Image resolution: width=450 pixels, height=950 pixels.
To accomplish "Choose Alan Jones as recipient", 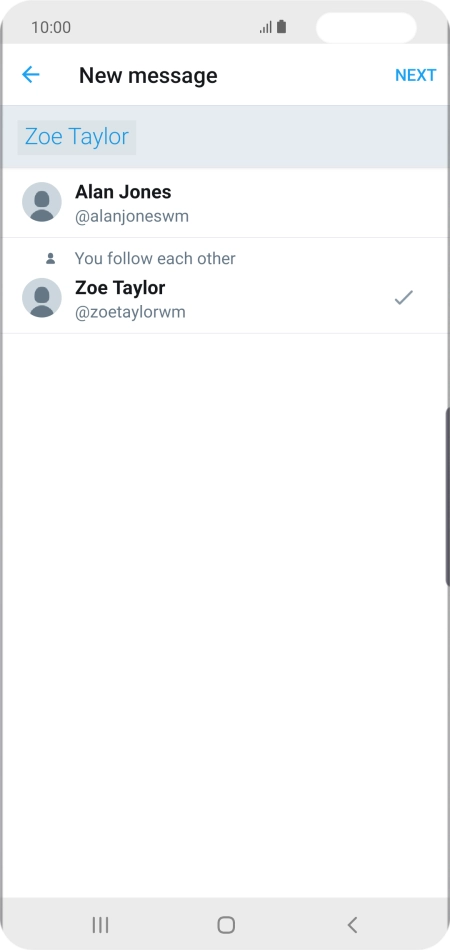I will click(x=225, y=203).
